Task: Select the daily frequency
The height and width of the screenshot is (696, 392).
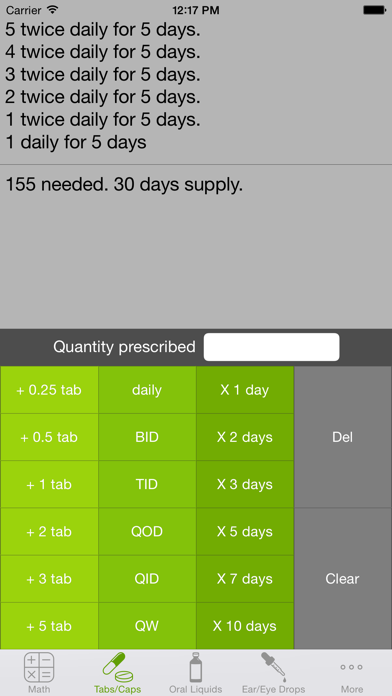Action: [x=147, y=390]
